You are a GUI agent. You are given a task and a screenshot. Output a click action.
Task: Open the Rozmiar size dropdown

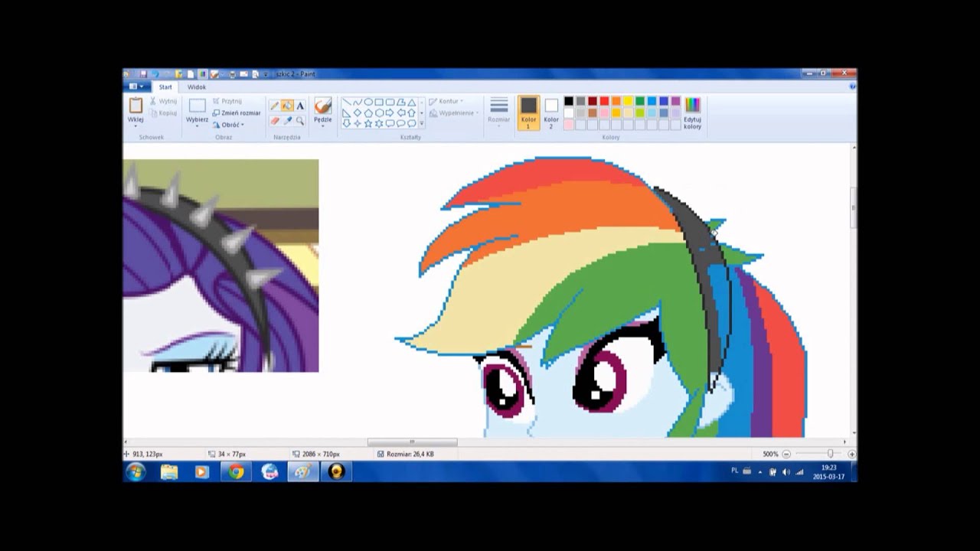pyautogui.click(x=498, y=112)
